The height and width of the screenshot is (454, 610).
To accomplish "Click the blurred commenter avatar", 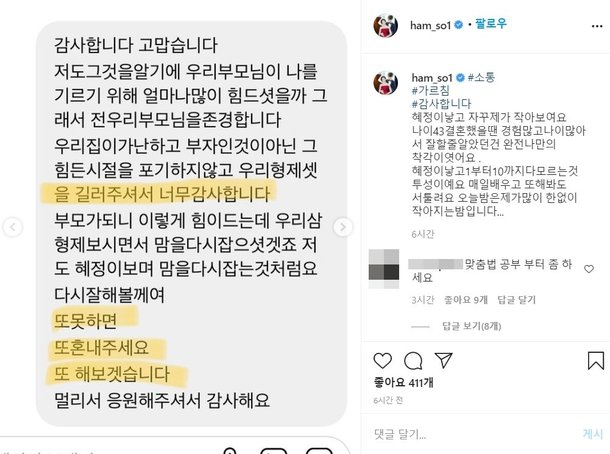I will click(x=384, y=269).
